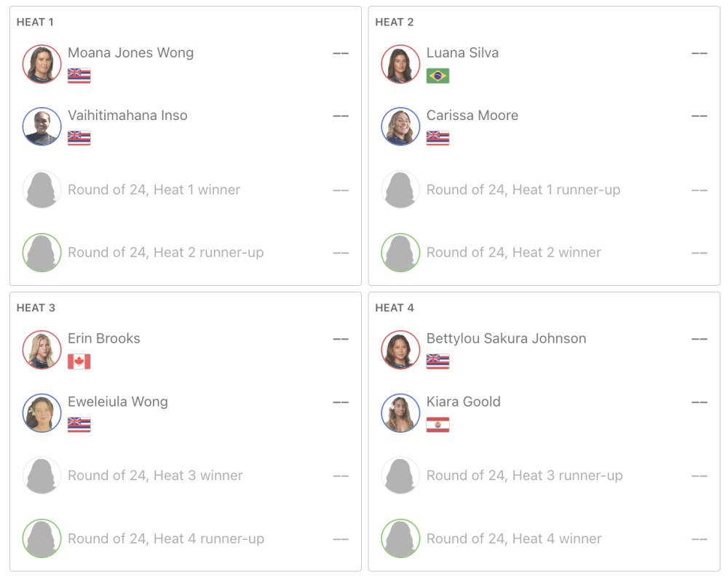Click Bettylou Sakura Johnson's avatar
Viewport: 728px width, 582px height.
400,350
